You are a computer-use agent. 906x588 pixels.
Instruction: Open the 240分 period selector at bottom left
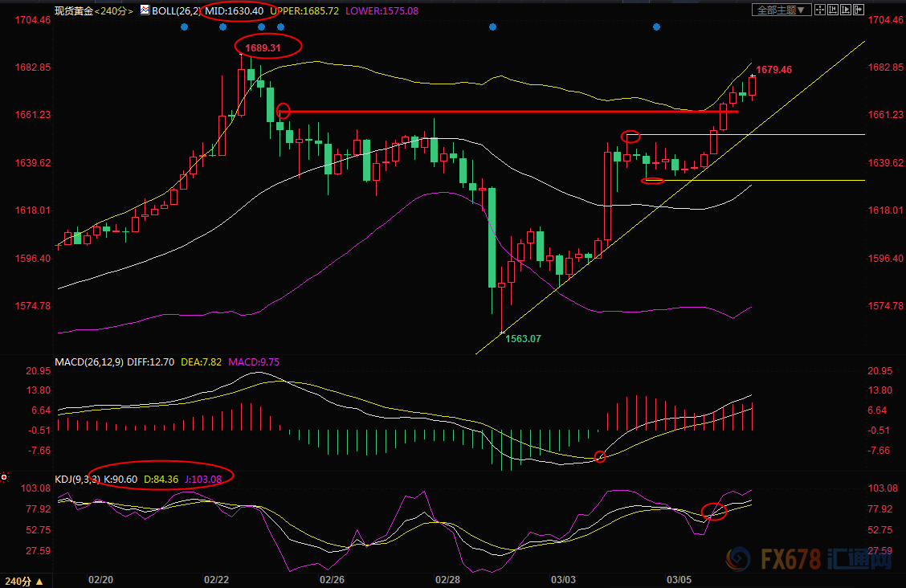(x=24, y=580)
